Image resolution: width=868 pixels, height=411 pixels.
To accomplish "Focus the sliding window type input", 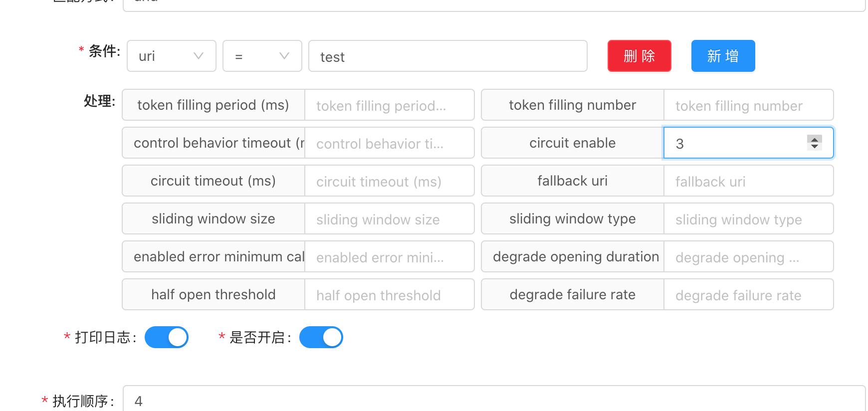I will tap(749, 218).
